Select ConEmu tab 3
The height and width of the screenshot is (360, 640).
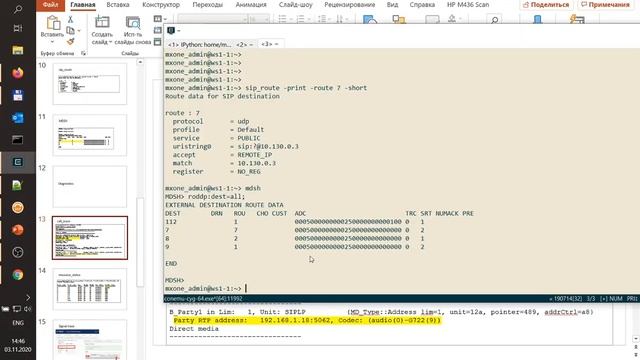point(270,44)
